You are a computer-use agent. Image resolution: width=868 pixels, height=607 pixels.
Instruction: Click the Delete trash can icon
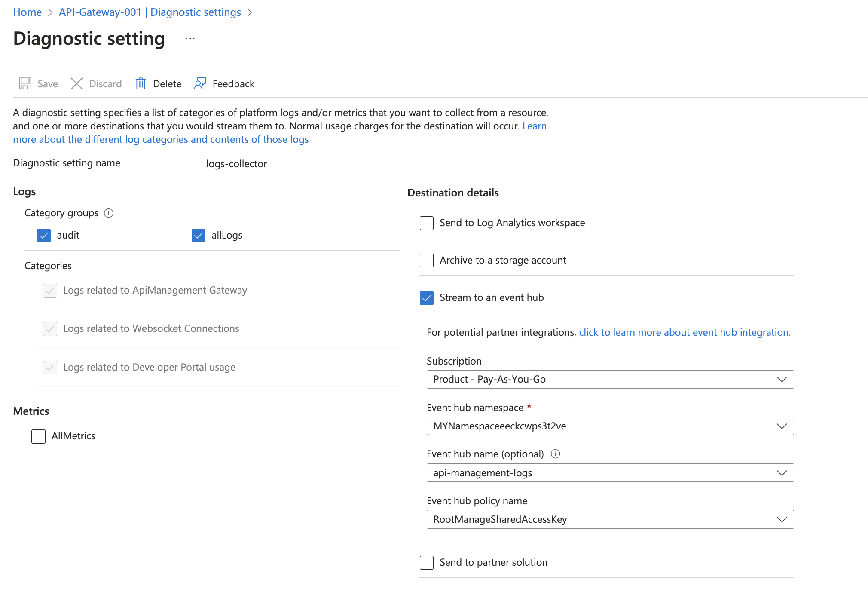pyautogui.click(x=141, y=83)
